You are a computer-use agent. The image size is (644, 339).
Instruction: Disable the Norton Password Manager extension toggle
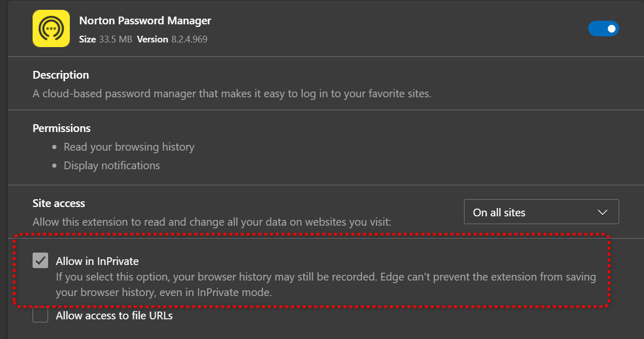[603, 28]
